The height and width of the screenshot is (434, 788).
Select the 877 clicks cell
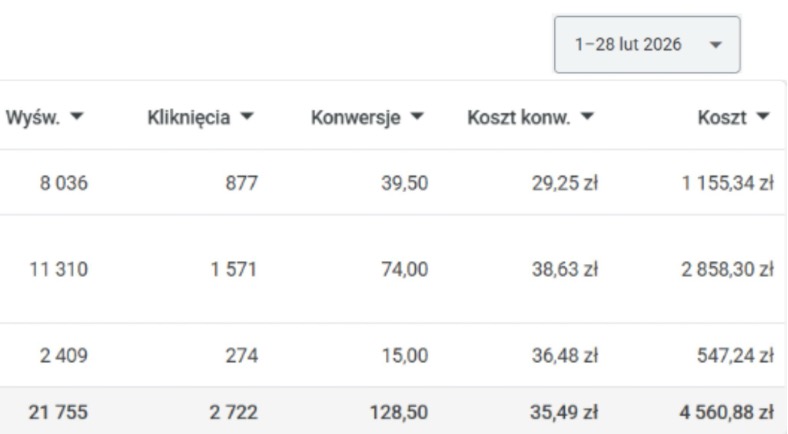point(242,181)
